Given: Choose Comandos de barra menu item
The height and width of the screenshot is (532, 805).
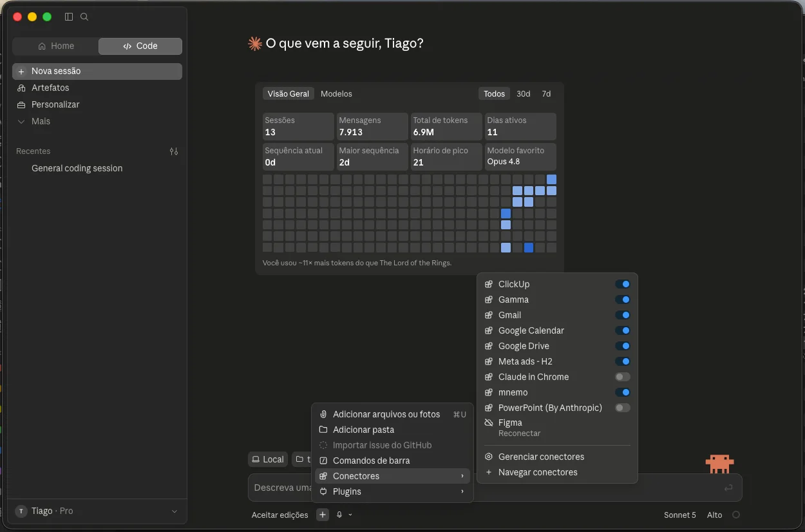Looking at the screenshot, I should (x=392, y=461).
